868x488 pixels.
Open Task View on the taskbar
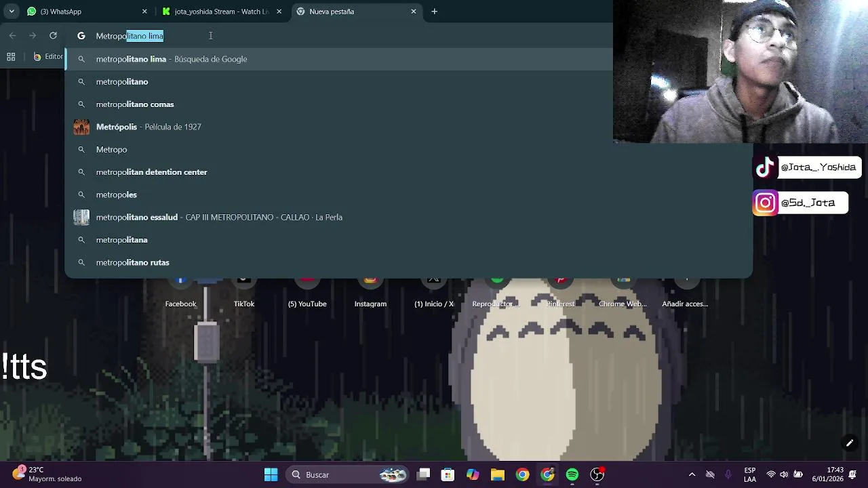point(423,474)
